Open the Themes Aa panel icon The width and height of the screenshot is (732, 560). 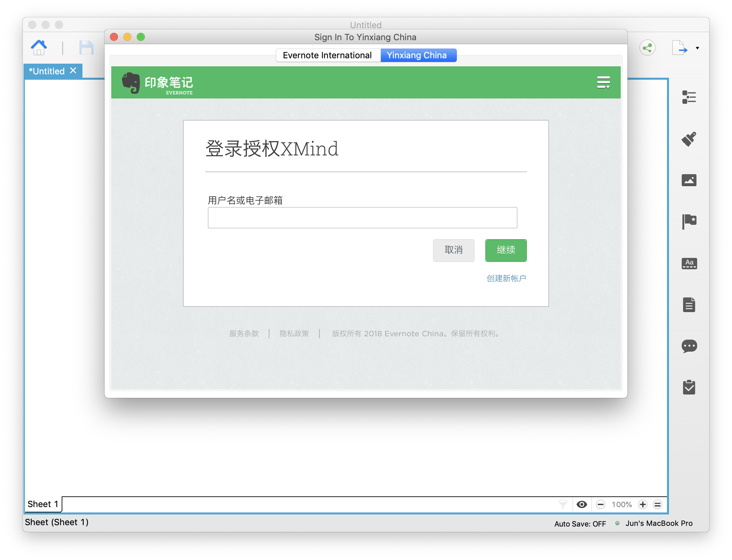tap(689, 263)
